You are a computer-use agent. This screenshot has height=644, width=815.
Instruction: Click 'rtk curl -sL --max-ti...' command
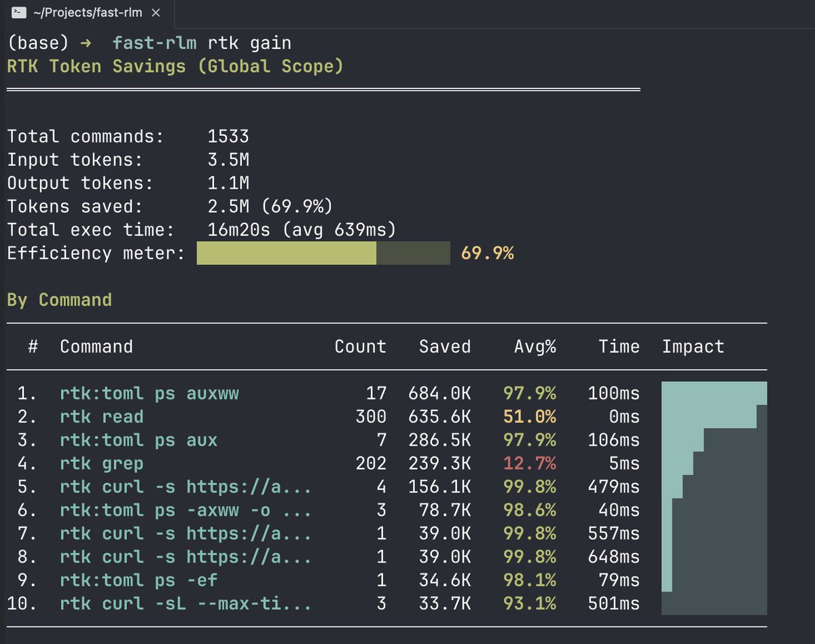[185, 603]
